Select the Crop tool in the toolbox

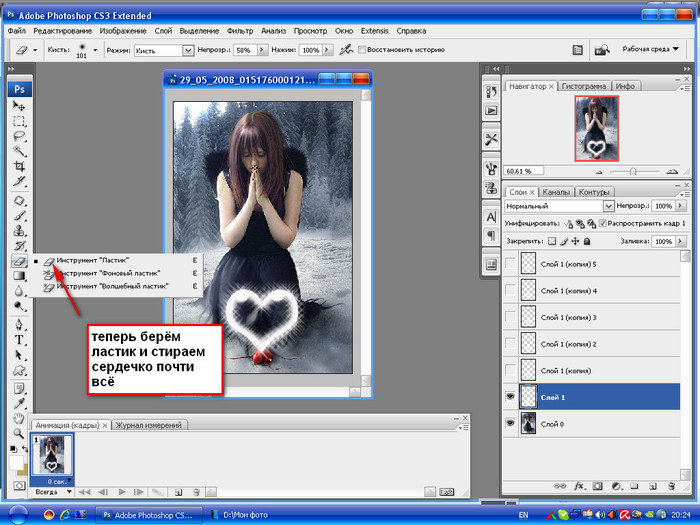[18, 166]
